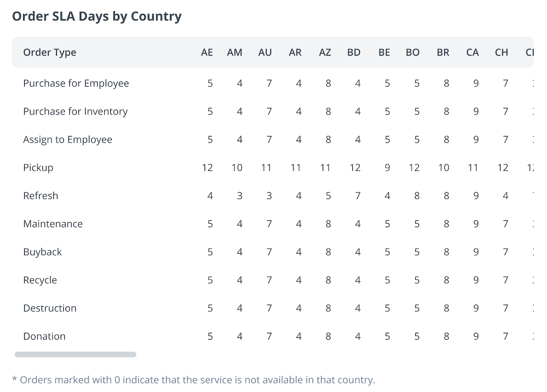Click the CH column header
This screenshot has width=547, height=392.
tap(501, 52)
